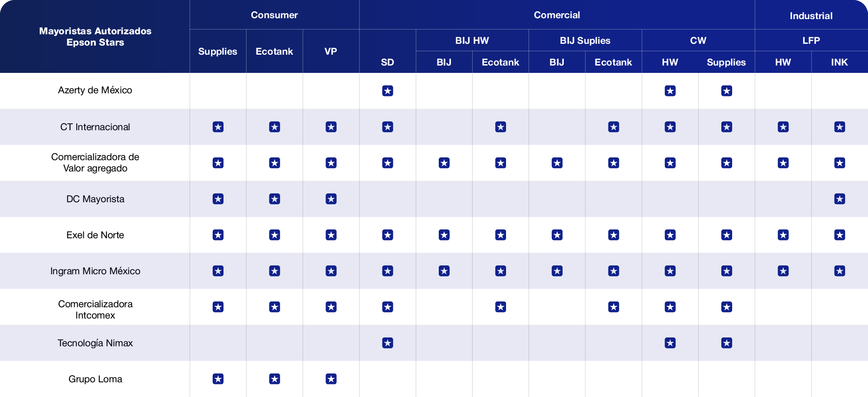Click Exel de Norte BIJ HW BIJ star
Viewport: 868px width, 397px height.
[x=444, y=235]
